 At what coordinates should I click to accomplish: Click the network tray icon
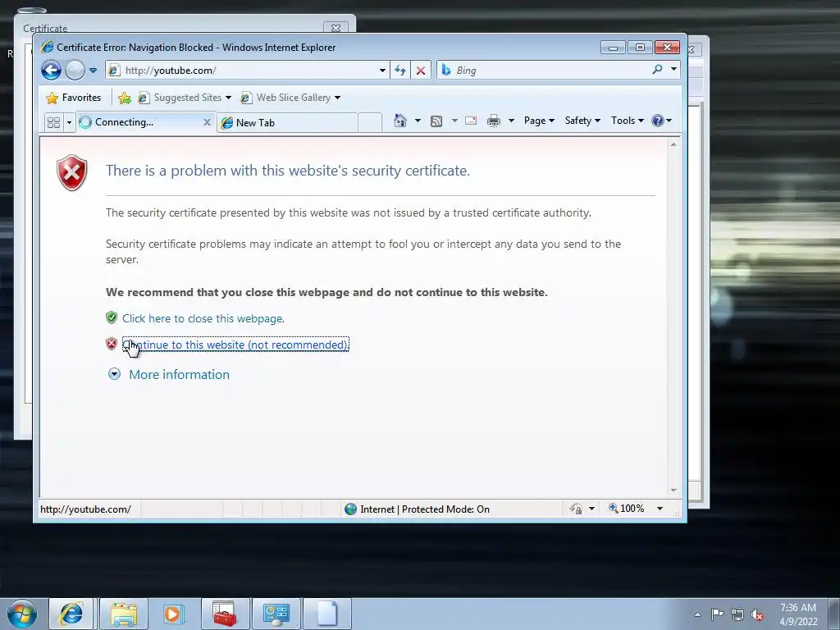click(737, 614)
